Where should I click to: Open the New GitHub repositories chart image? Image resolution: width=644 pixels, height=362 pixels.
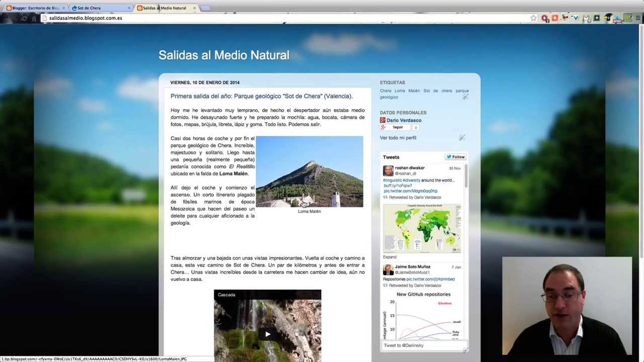pos(422,315)
